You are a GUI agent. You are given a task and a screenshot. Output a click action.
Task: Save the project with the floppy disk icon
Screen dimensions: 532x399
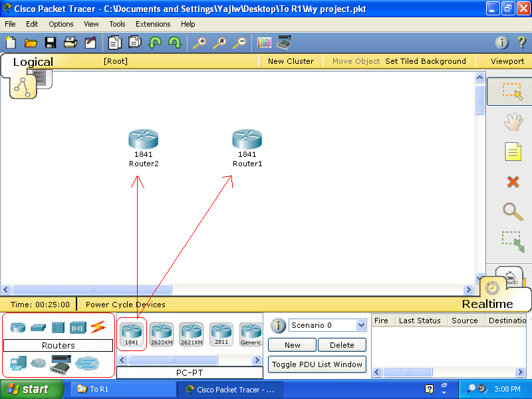51,43
